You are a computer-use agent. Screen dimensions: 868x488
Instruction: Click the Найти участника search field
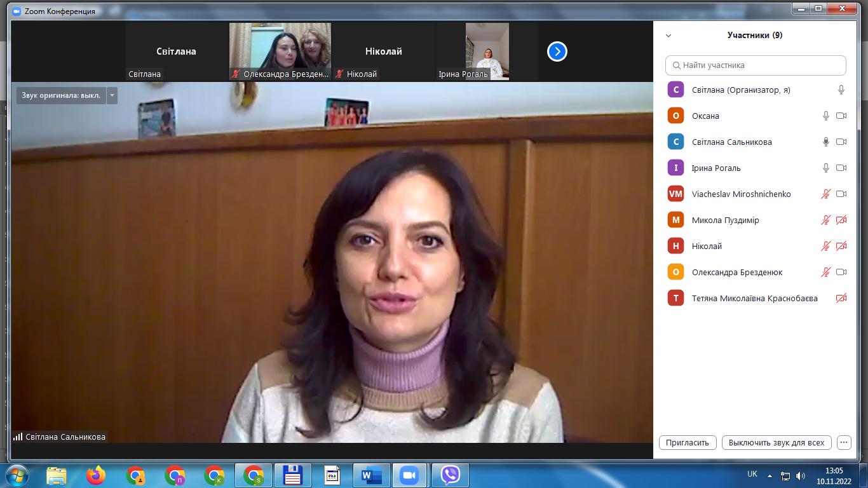click(756, 65)
